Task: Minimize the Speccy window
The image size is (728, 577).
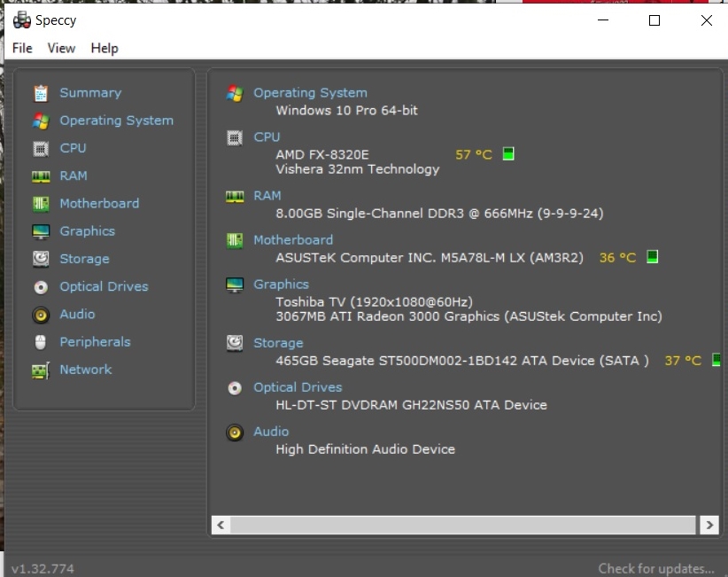Action: click(603, 20)
